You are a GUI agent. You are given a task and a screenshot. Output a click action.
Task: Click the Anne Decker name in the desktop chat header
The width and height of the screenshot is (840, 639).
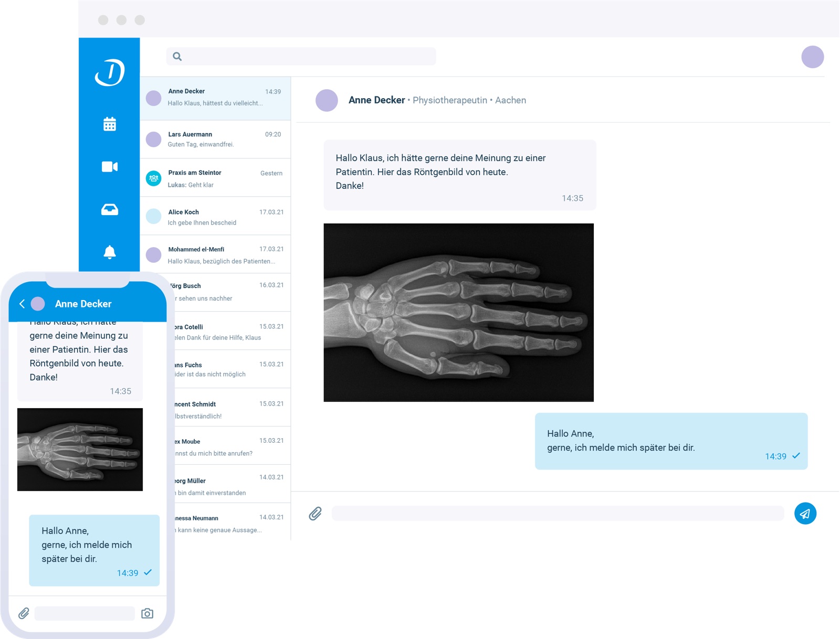(x=376, y=100)
